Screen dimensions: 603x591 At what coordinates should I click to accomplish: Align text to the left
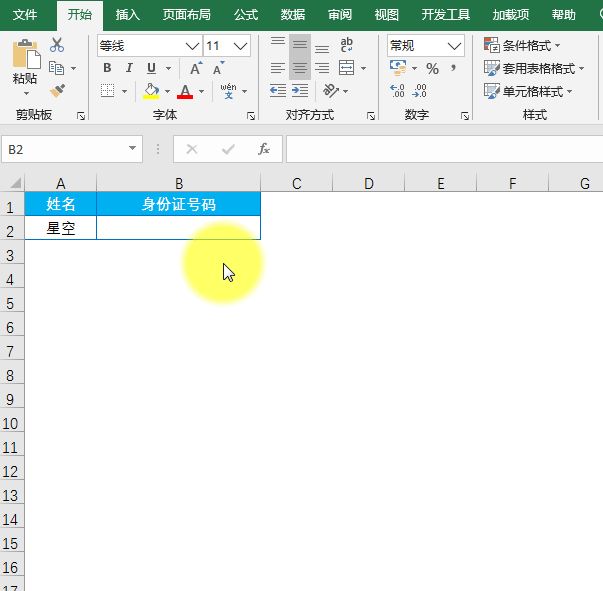(278, 68)
